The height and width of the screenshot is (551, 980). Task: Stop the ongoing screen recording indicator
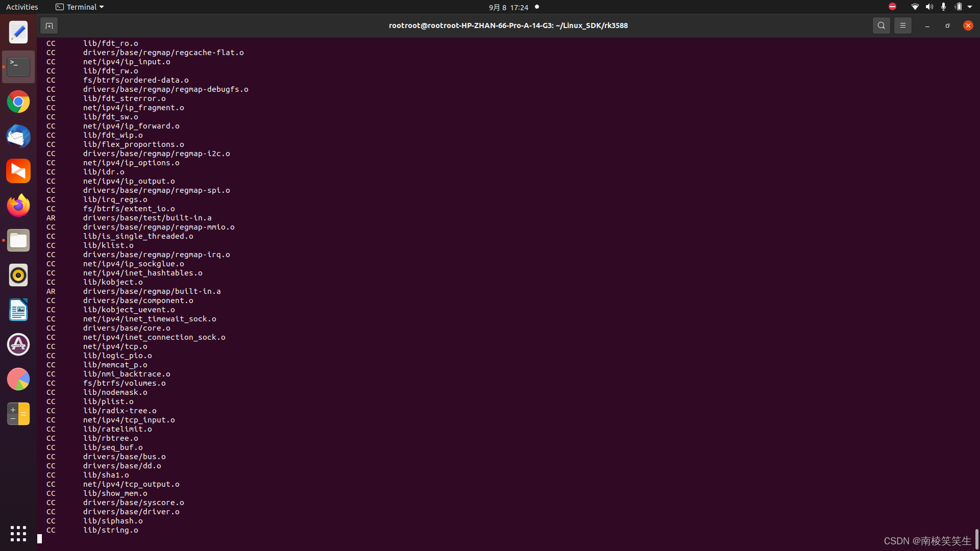892,7
